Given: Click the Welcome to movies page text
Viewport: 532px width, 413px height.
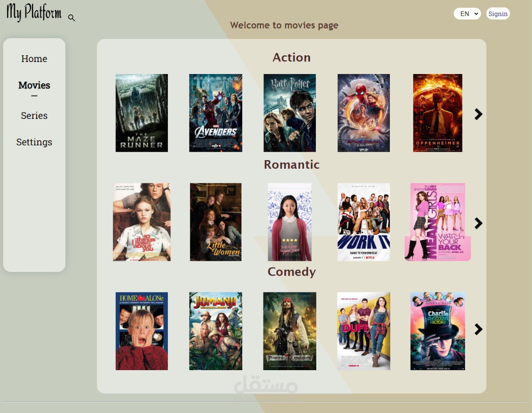Looking at the screenshot, I should coord(284,25).
